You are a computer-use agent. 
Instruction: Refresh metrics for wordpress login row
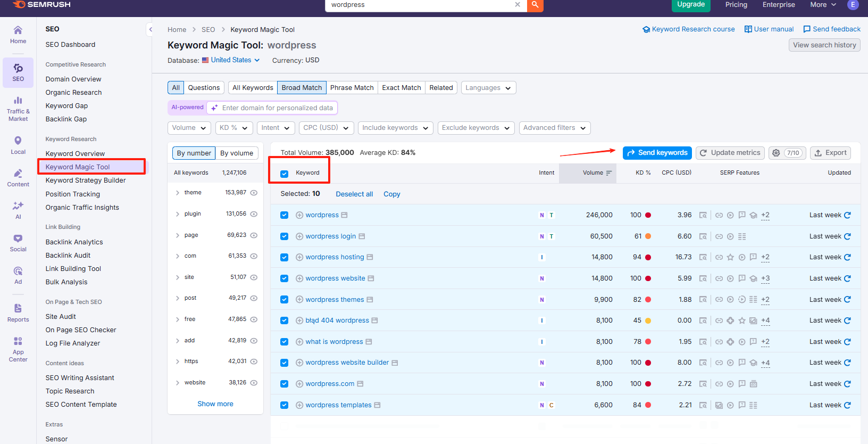(x=847, y=236)
